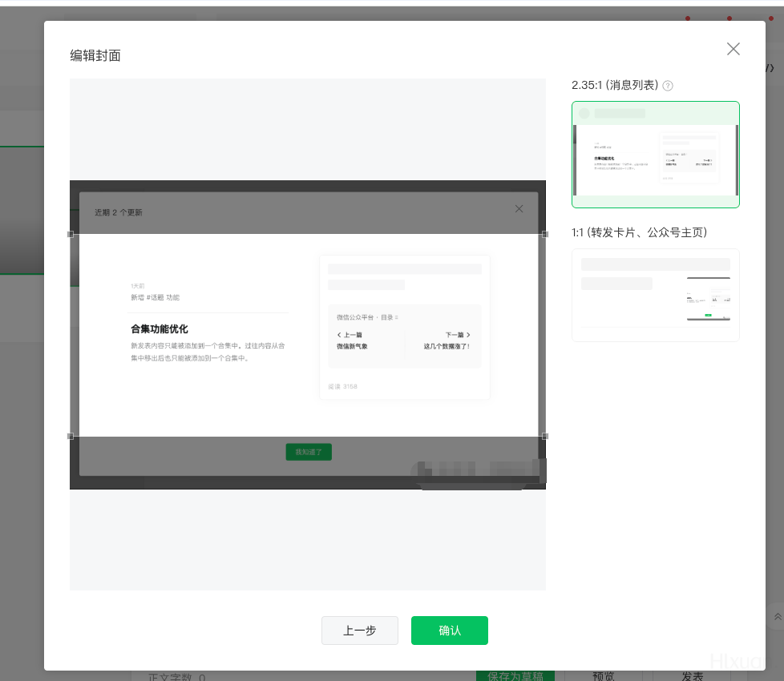Screen dimensions: 784x681
Task: Click 发表 in the background editor
Action: pyautogui.click(x=693, y=676)
